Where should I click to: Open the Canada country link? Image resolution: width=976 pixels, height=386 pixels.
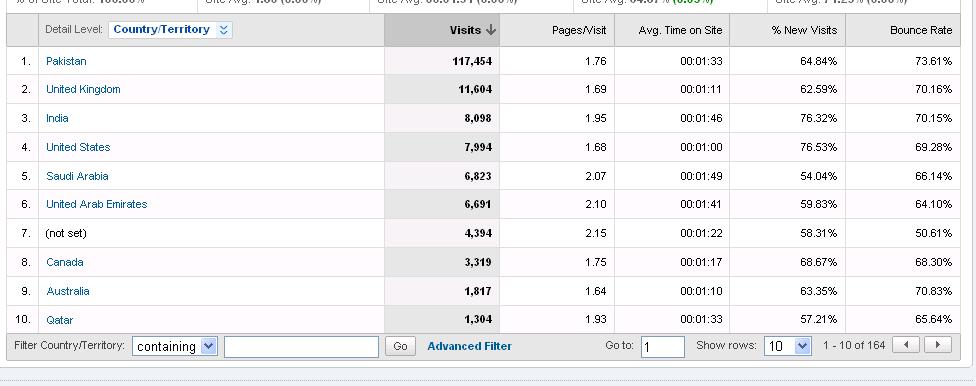point(65,262)
